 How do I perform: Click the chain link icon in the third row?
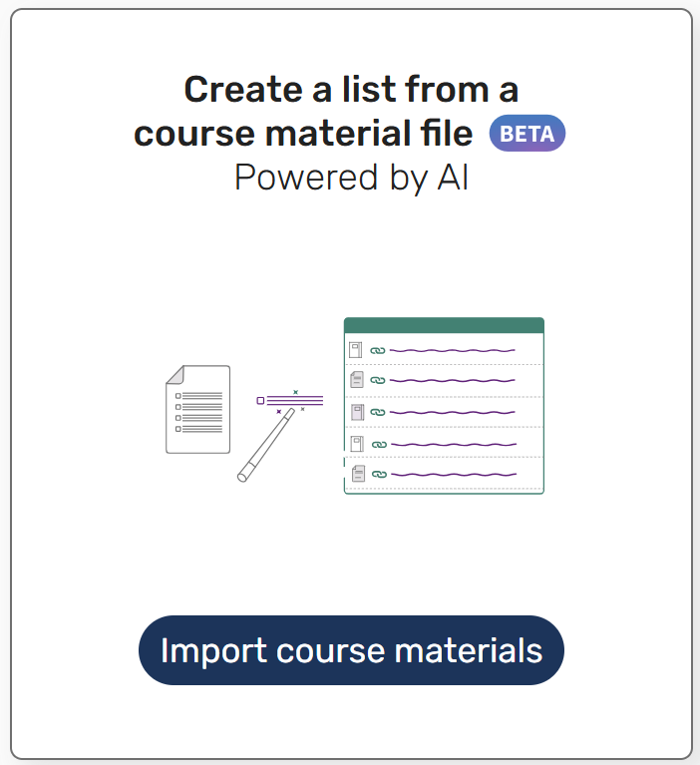pos(377,412)
